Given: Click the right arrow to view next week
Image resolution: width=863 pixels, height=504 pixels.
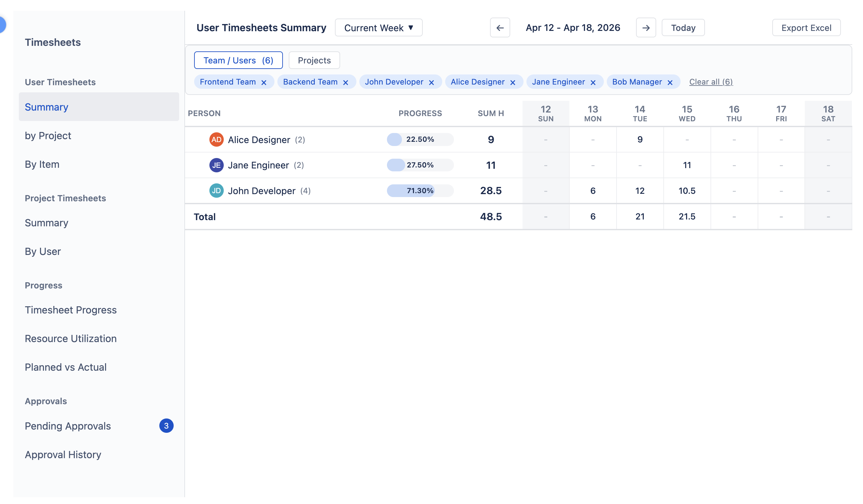Looking at the screenshot, I should coord(646,28).
